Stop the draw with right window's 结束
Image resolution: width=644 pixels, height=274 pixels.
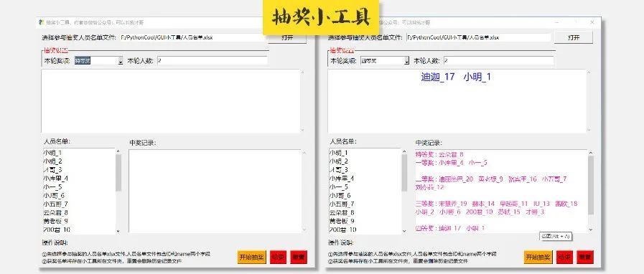(564, 258)
